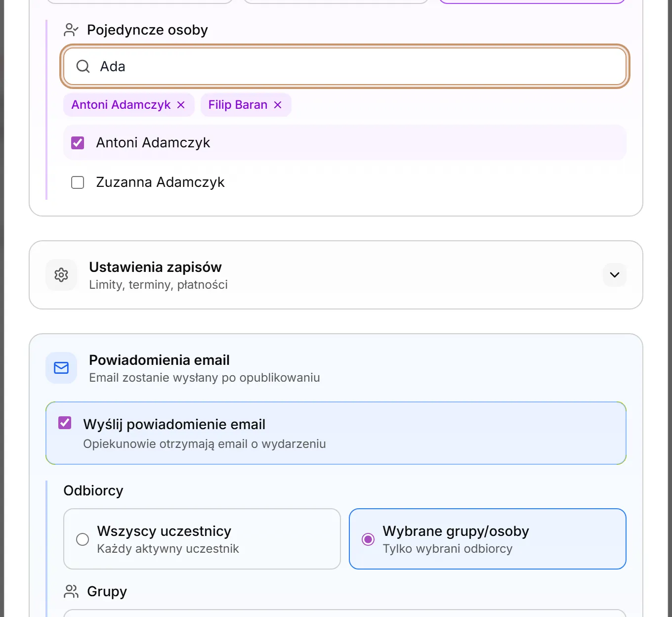Click the Antoni Adamczyk chip label
The image size is (672, 617).
coord(121,105)
